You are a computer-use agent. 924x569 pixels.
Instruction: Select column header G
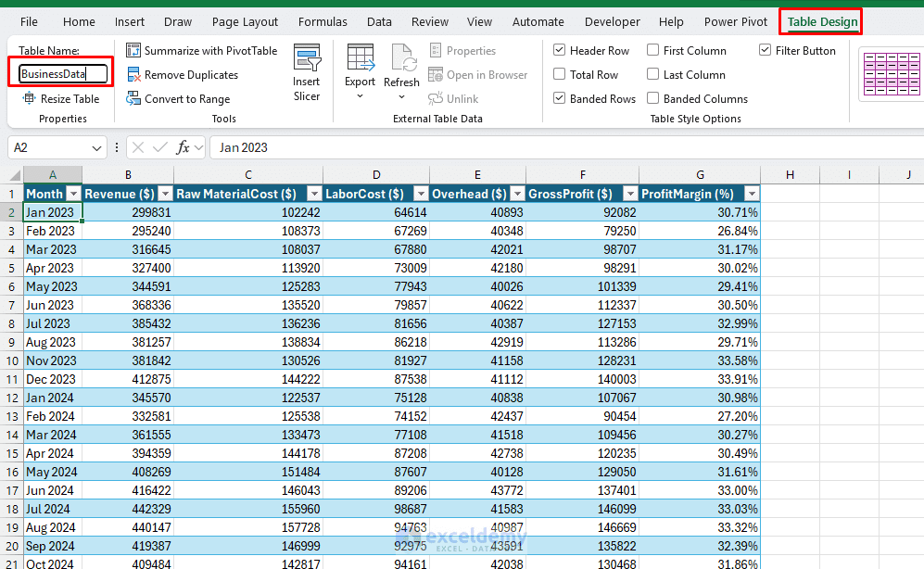click(x=700, y=175)
